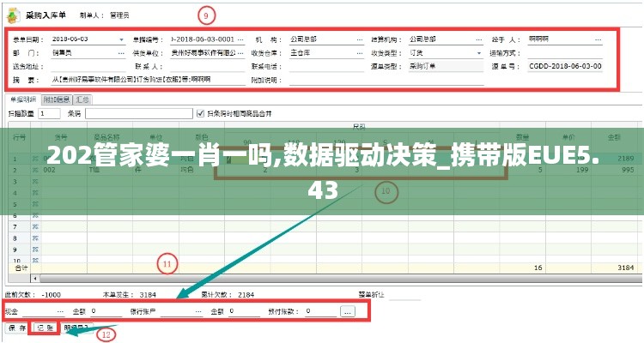Expand the 收货类型 dropdown

pyautogui.click(x=478, y=52)
